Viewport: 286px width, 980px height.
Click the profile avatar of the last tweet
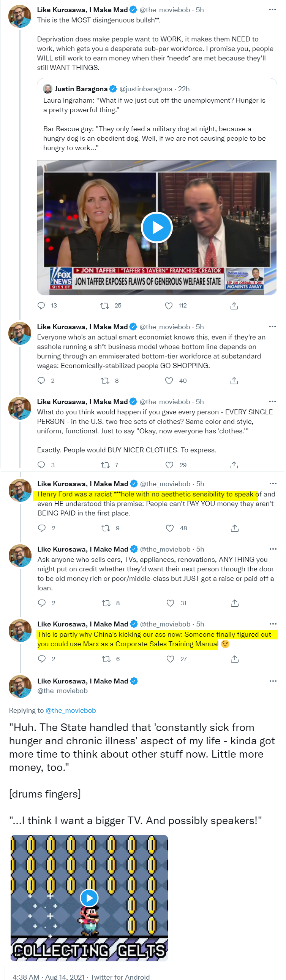click(x=20, y=686)
